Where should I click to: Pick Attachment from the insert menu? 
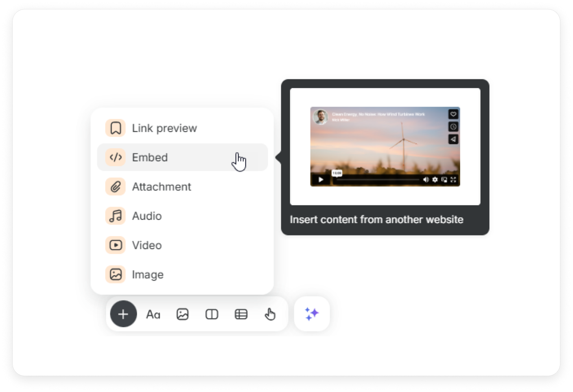(161, 187)
